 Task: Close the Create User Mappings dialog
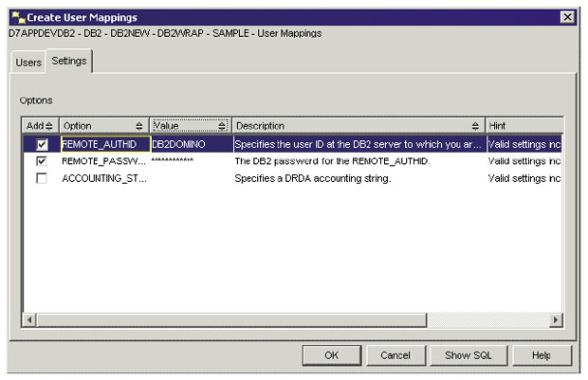click(x=568, y=17)
